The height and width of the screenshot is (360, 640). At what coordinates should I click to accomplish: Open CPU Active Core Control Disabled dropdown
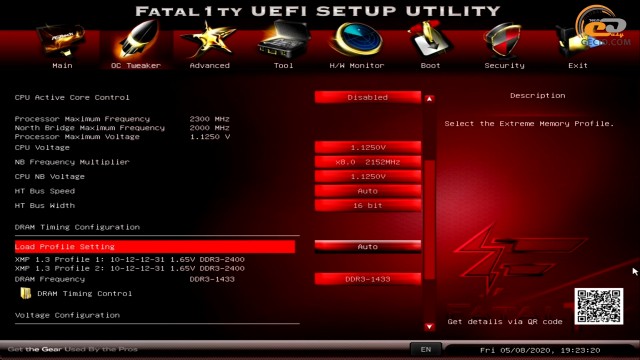(x=367, y=97)
